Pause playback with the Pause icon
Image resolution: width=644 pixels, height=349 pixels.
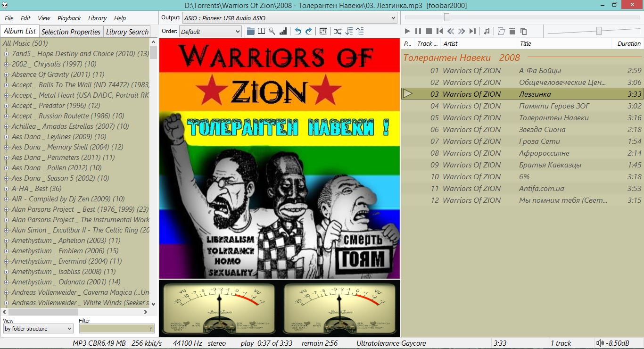pos(418,31)
